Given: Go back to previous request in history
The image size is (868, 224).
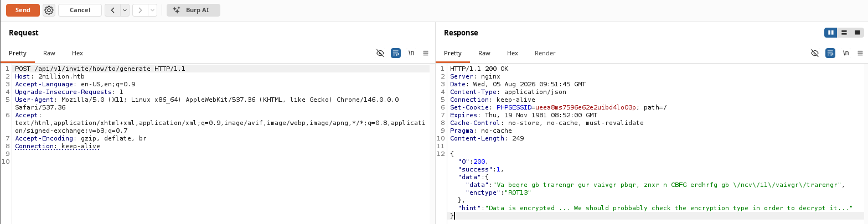Looking at the screenshot, I should coord(112,10).
